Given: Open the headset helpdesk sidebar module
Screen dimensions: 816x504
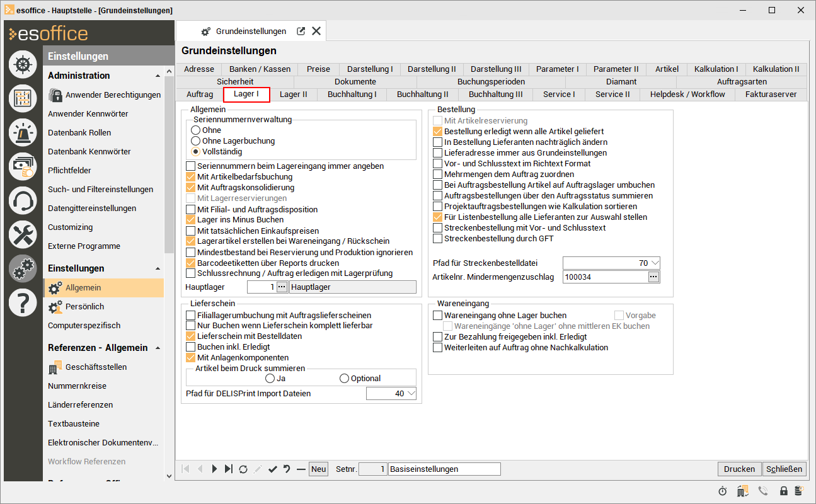Looking at the screenshot, I should pyautogui.click(x=23, y=200).
